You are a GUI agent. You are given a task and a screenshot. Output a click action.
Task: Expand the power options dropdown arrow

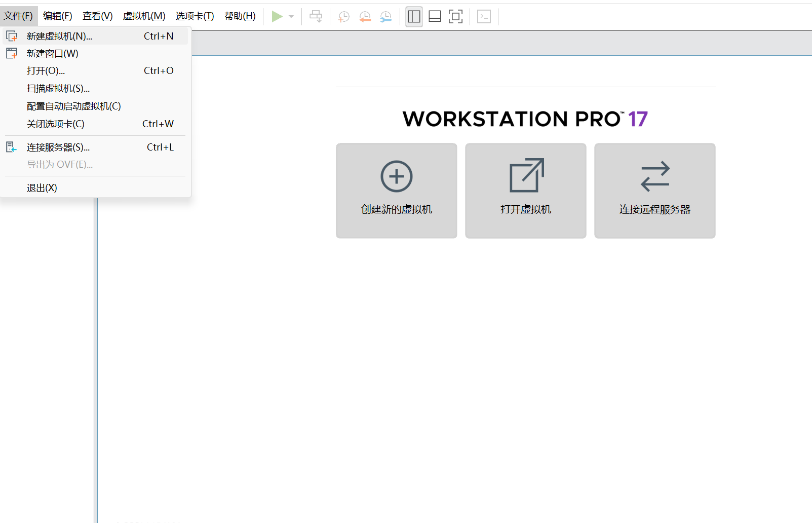291,17
